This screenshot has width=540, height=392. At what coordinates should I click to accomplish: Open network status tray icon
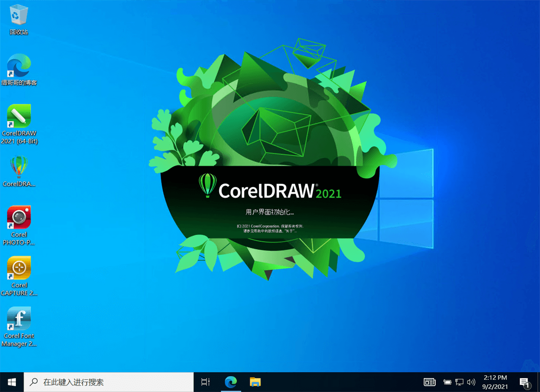pyautogui.click(x=459, y=382)
